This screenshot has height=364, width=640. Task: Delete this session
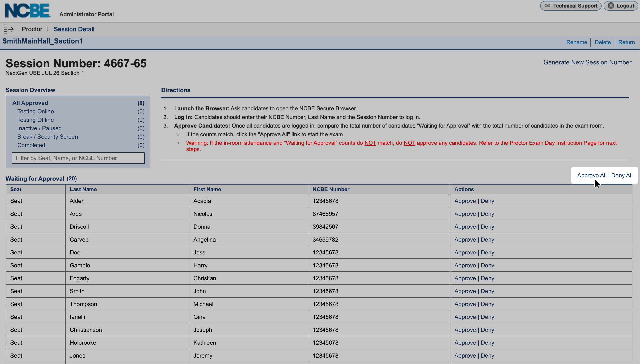602,42
